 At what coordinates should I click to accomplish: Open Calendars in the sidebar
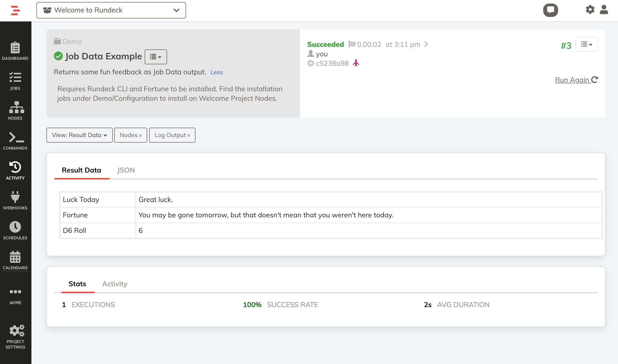[x=15, y=261]
